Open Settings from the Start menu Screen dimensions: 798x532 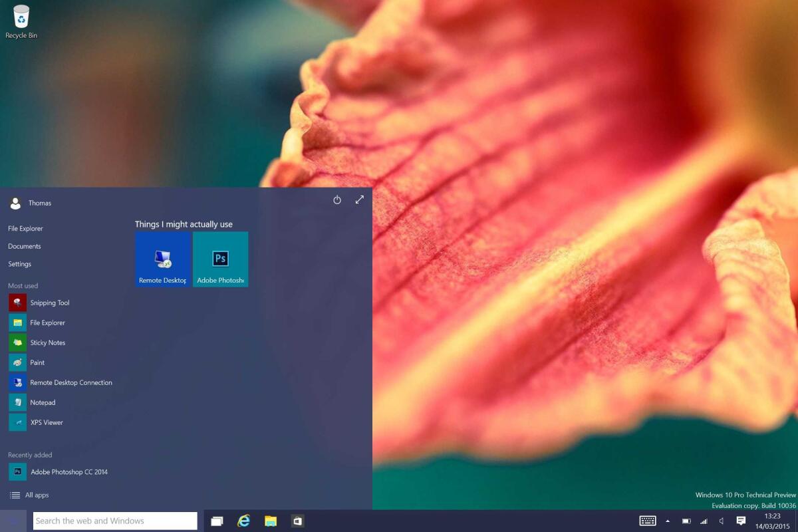tap(19, 264)
